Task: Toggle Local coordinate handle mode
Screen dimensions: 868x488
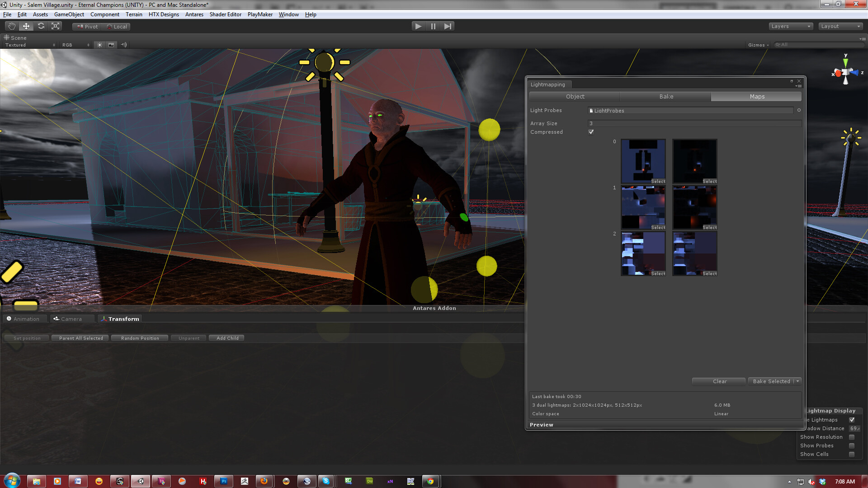Action: [117, 26]
